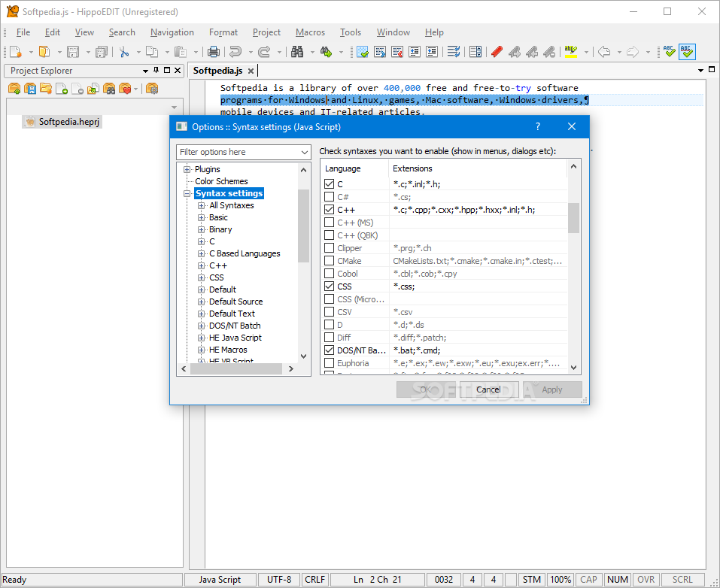This screenshot has height=588, width=720.
Task: Click the help question mark in the dialog title bar
Action: 538,126
